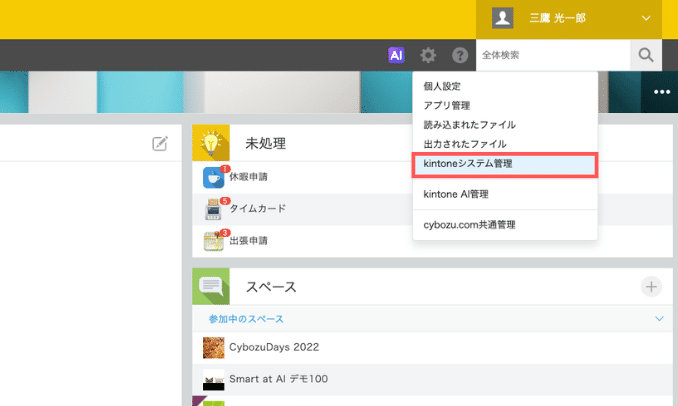Add a new space with plus button
The width and height of the screenshot is (678, 406).
[651, 287]
